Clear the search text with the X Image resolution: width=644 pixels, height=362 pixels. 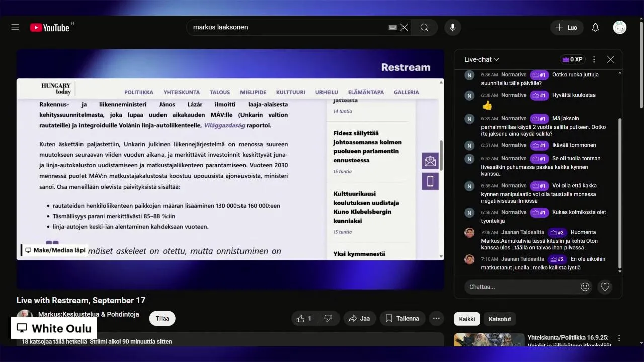pos(404,27)
